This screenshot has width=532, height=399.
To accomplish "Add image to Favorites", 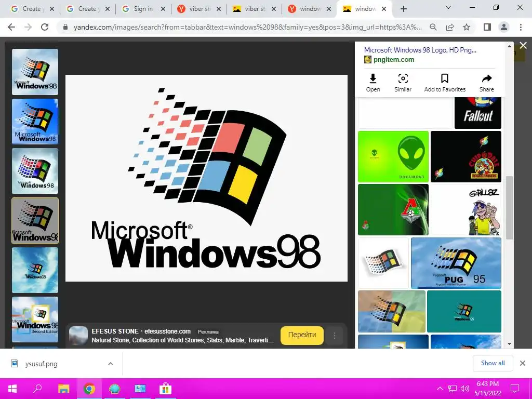I will pos(445,83).
